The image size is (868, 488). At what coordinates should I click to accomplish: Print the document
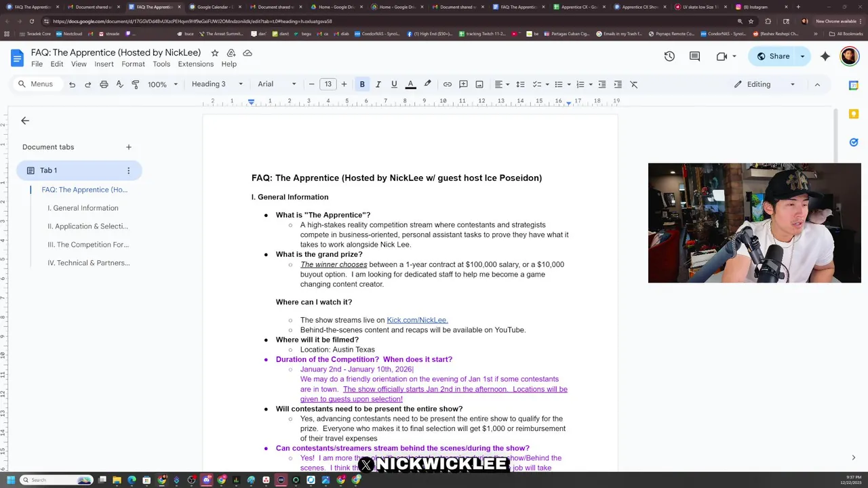pyautogui.click(x=104, y=84)
